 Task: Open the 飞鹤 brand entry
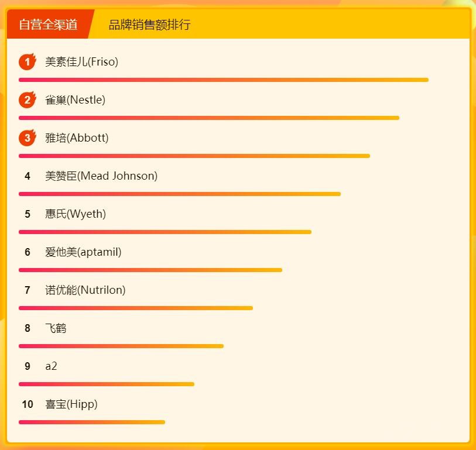pos(56,328)
